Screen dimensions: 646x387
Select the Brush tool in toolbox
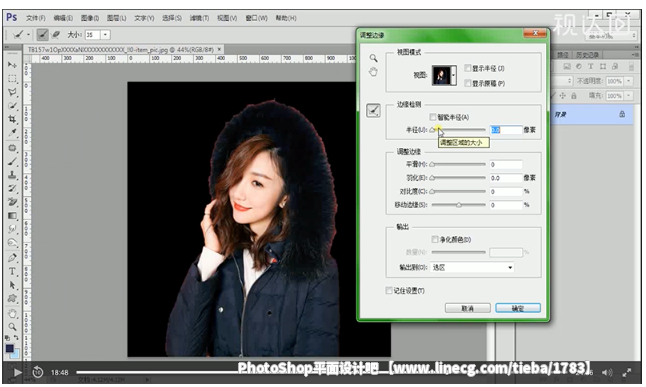[12, 161]
